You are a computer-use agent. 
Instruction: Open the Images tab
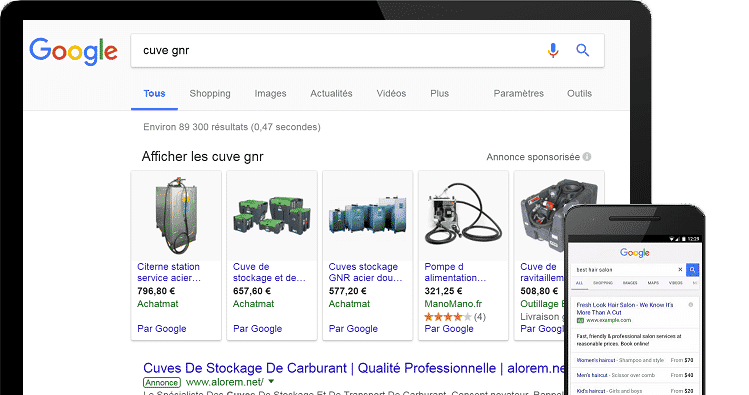pyautogui.click(x=270, y=94)
